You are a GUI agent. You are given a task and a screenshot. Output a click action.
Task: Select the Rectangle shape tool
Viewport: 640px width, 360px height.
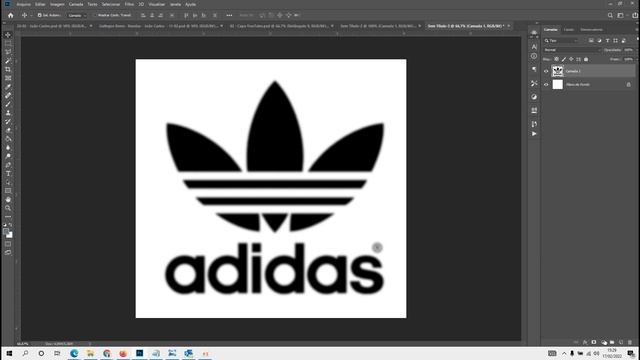coord(8,191)
